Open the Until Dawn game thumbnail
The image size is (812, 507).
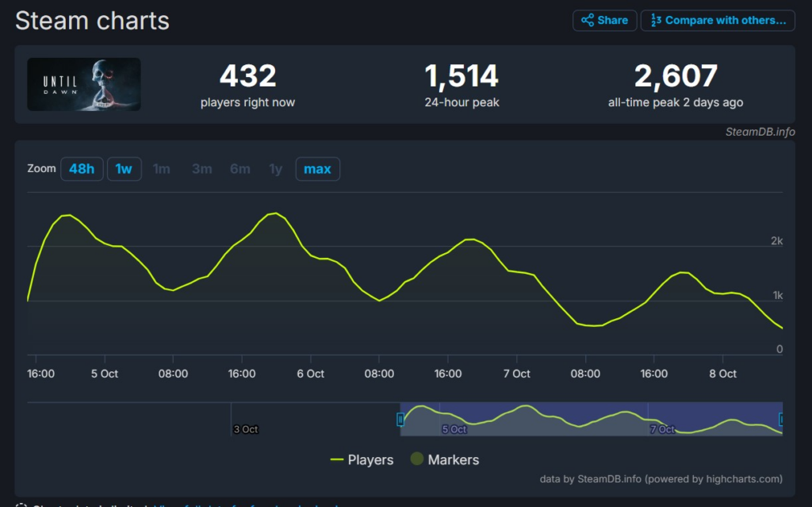[84, 84]
